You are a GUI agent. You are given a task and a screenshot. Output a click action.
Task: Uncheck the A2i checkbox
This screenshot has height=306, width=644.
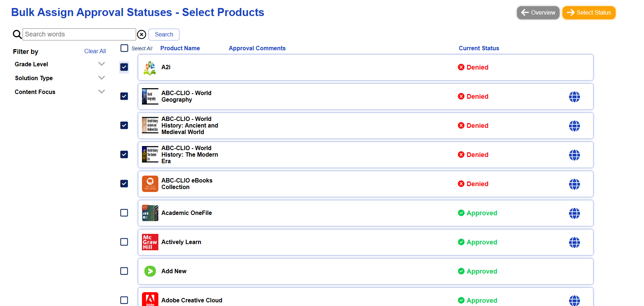pyautogui.click(x=124, y=67)
